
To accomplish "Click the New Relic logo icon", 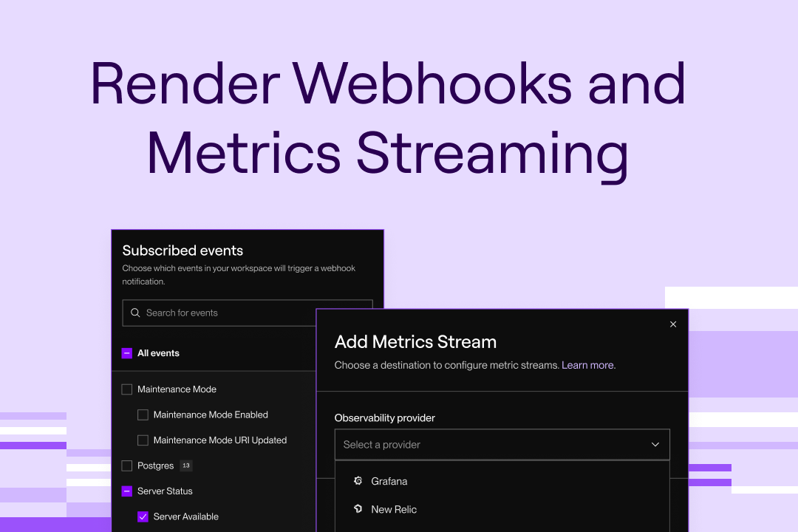I will (x=358, y=509).
